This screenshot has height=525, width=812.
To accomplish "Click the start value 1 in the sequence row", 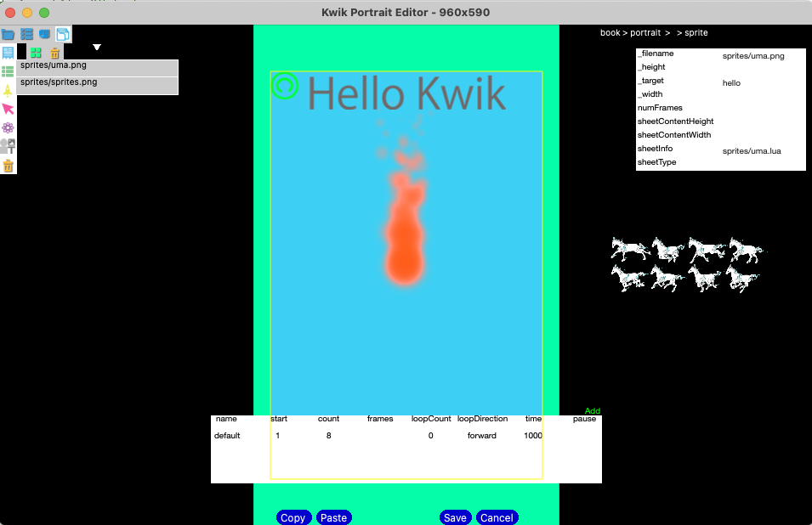I will pos(277,436).
